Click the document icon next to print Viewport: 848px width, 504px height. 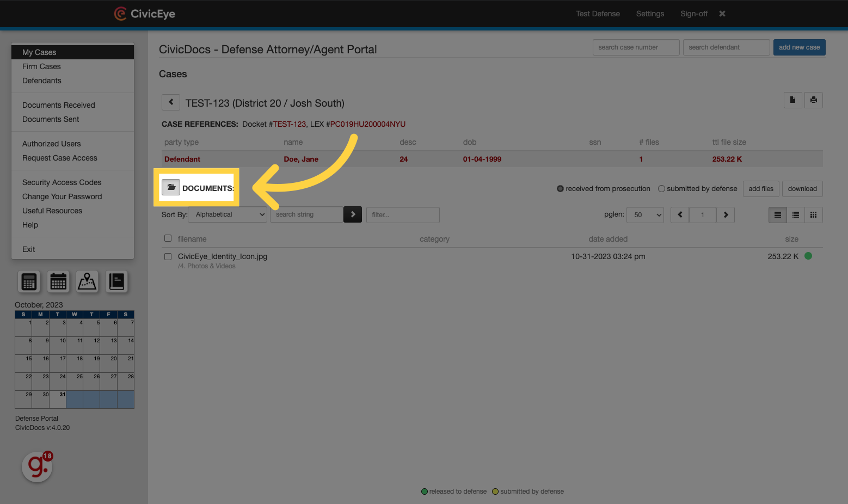[793, 100]
